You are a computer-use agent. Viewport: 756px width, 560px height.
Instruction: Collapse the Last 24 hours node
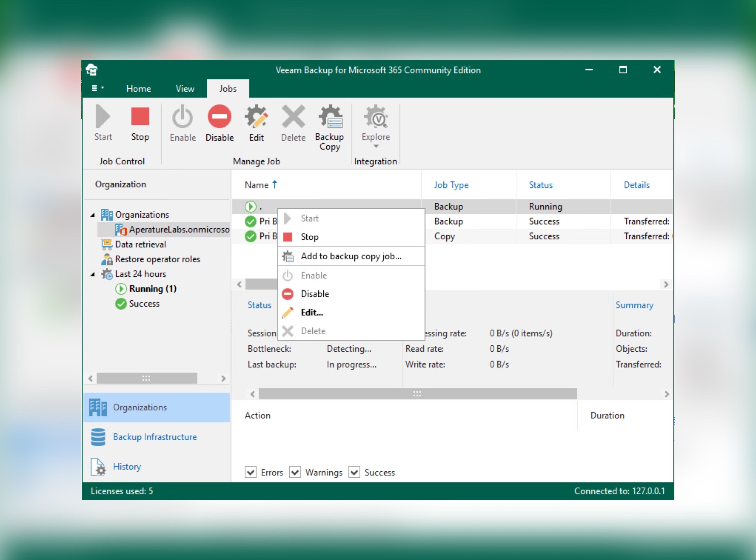(x=93, y=274)
